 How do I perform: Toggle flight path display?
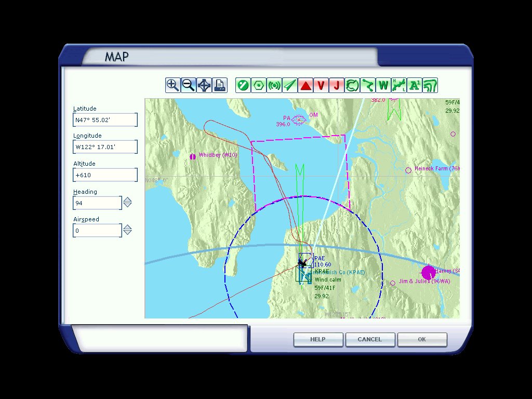click(368, 85)
